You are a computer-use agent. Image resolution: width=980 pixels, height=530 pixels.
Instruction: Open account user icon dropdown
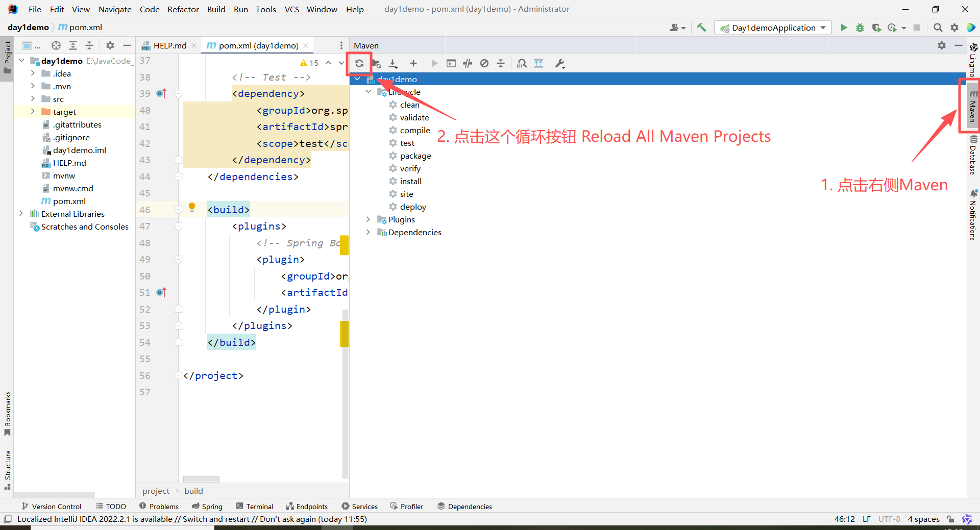coord(677,28)
